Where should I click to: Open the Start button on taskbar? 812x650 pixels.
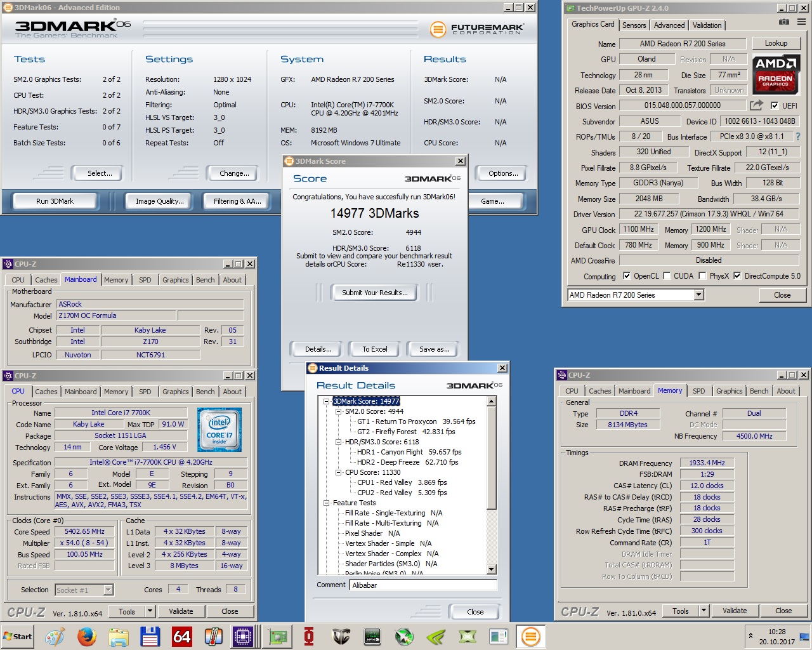pos(18,637)
